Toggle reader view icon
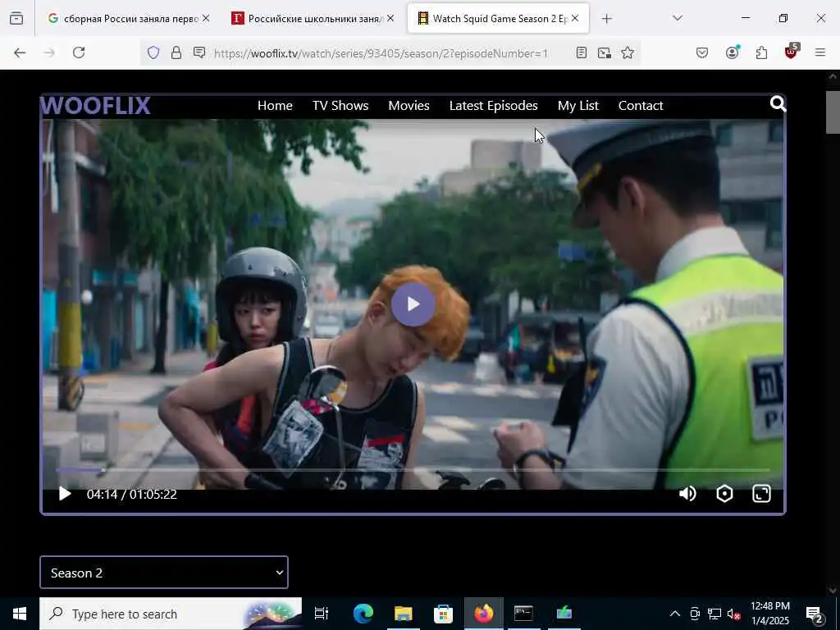This screenshot has width=840, height=630. coord(582,52)
